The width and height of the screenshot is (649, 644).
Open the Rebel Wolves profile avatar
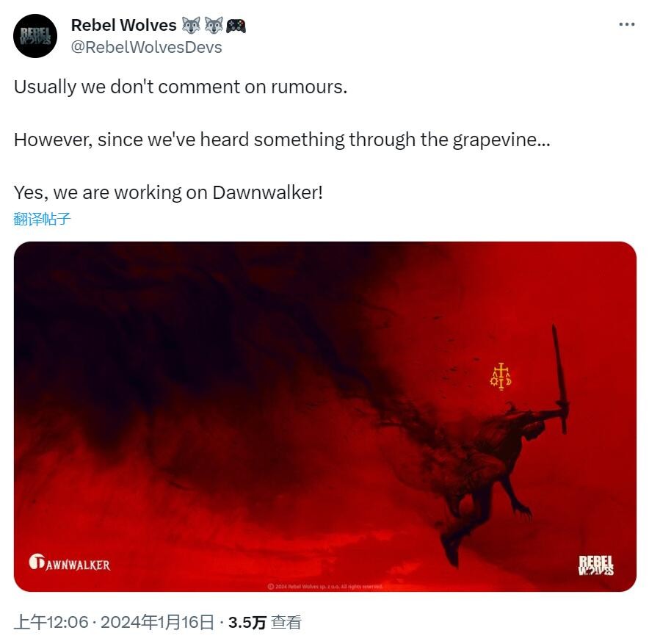tap(35, 36)
